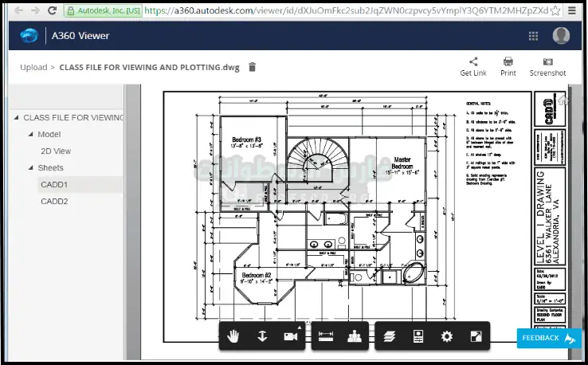
Task: Select the Measure ruler tool
Action: click(x=326, y=336)
